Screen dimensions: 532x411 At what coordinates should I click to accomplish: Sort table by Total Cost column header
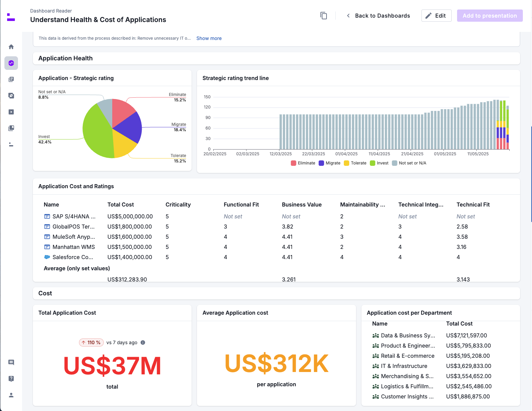click(x=120, y=204)
